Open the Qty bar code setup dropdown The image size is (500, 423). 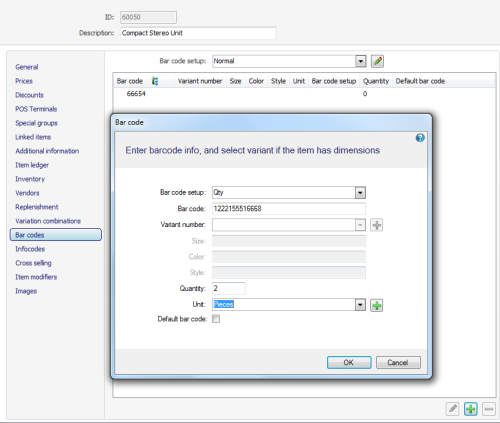pyautogui.click(x=360, y=193)
